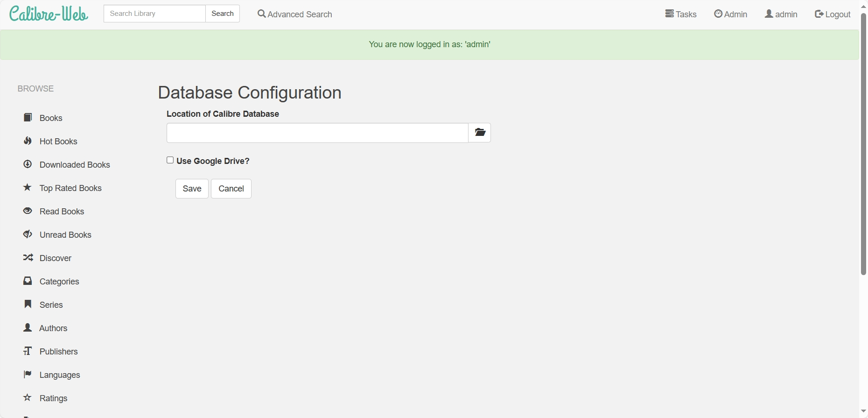Focus the Location of Calibre Database field
868x418 pixels.
coord(317,133)
